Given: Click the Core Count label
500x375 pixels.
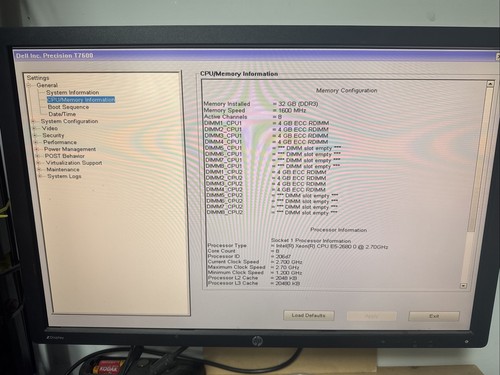Looking at the screenshot, I should pos(221,251).
